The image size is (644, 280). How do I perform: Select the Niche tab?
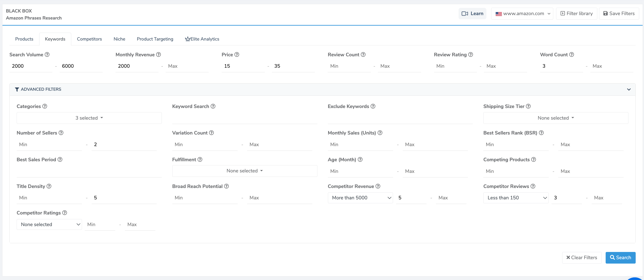(119, 39)
